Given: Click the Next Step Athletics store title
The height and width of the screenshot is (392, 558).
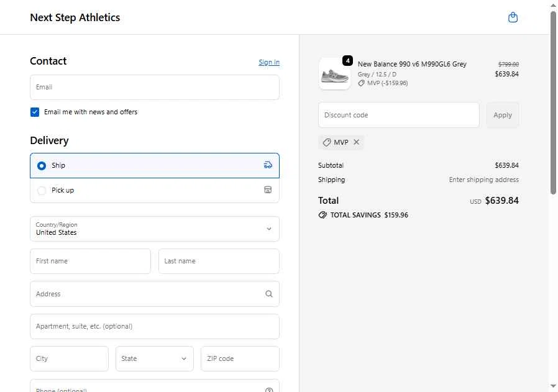Looking at the screenshot, I should coord(75,17).
